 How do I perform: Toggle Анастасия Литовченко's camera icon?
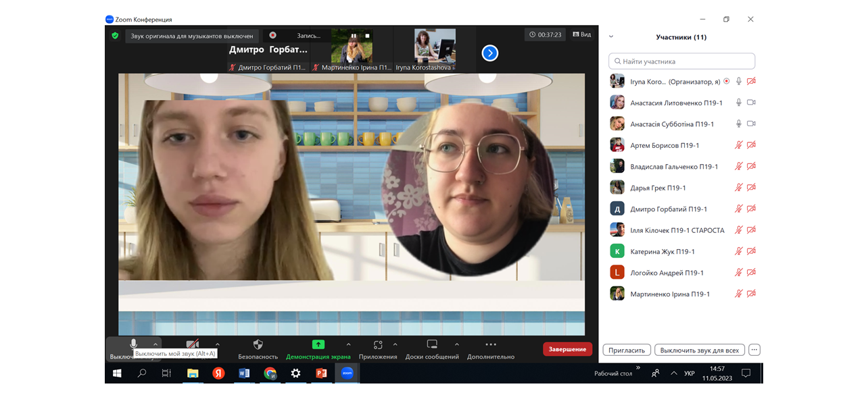pyautogui.click(x=751, y=103)
